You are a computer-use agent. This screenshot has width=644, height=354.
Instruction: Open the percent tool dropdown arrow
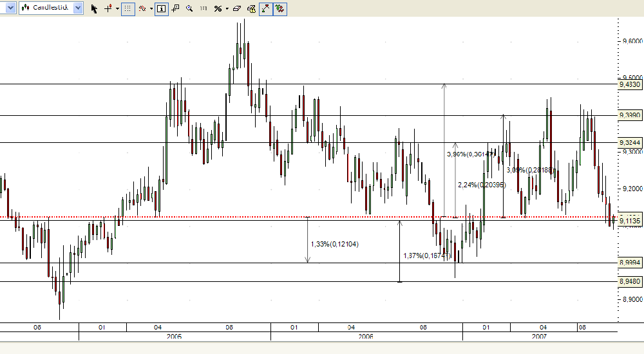click(x=227, y=8)
